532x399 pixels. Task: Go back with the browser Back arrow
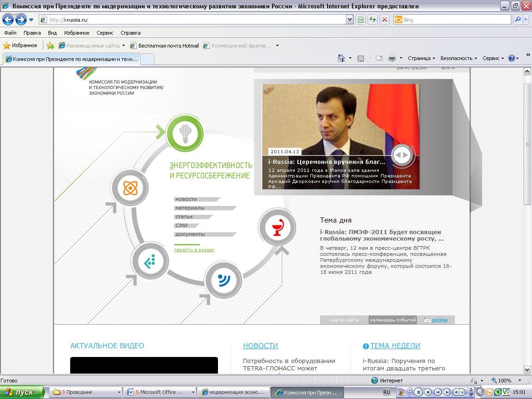pos(8,20)
